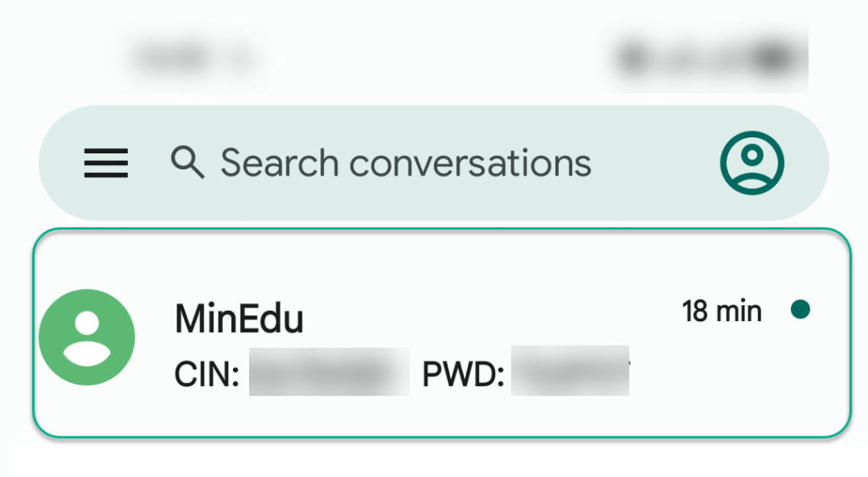
Task: Click MinEdu's green contact avatar
Action: pyautogui.click(x=87, y=337)
